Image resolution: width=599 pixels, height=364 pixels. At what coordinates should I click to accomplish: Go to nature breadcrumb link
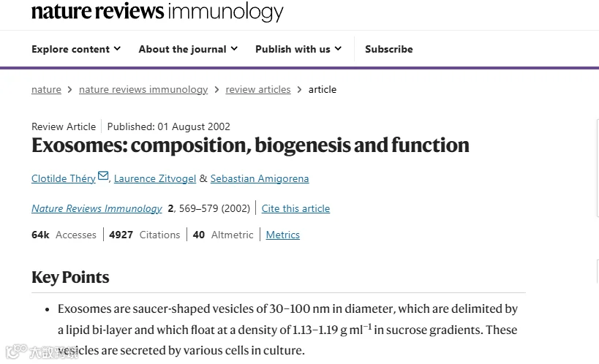[46, 89]
